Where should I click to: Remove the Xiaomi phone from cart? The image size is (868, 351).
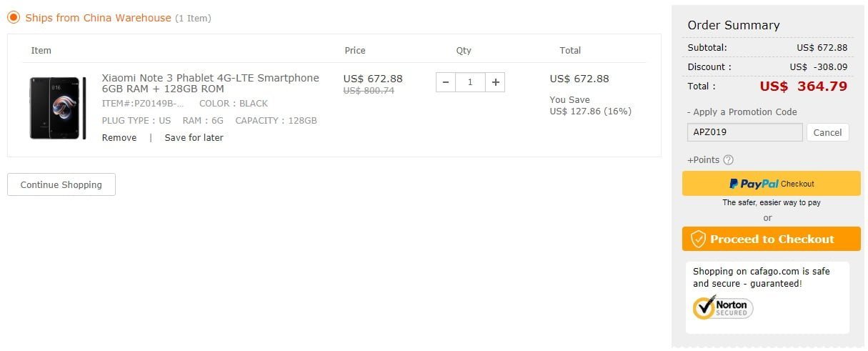point(119,137)
